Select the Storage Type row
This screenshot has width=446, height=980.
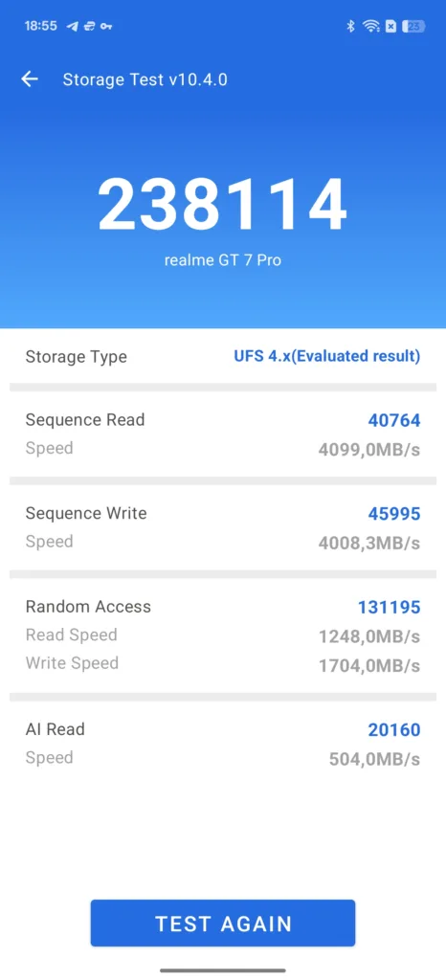coord(223,356)
